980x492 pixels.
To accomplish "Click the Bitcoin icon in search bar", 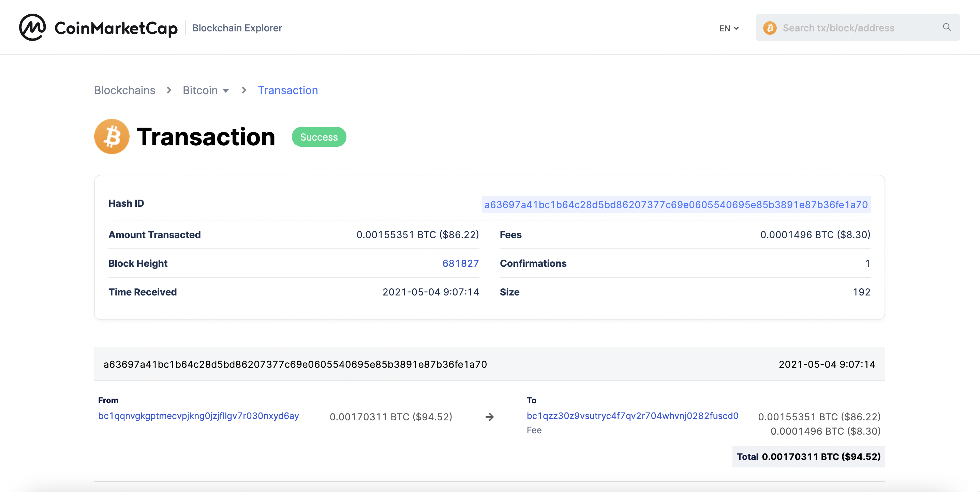I will (x=770, y=28).
